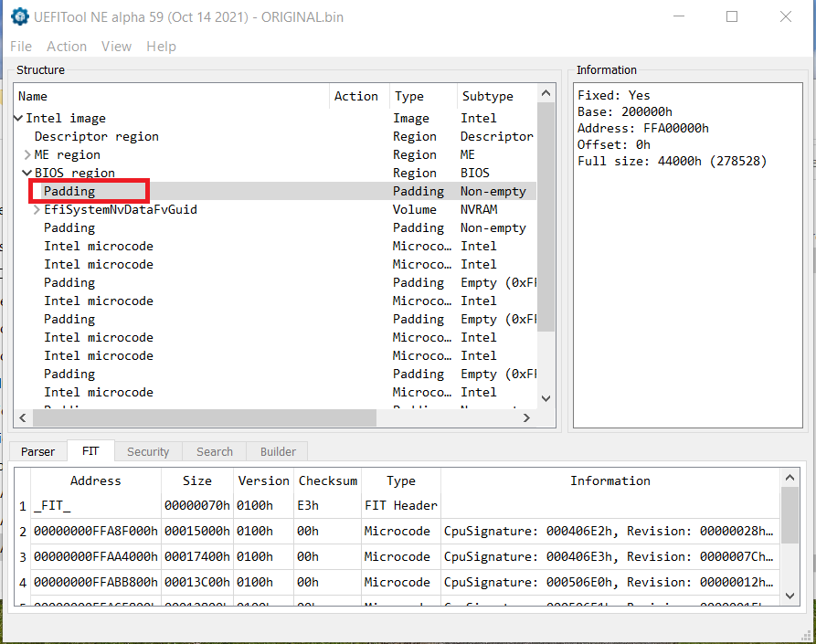This screenshot has width=816, height=644.
Task: Open the Action menu
Action: coord(67,47)
